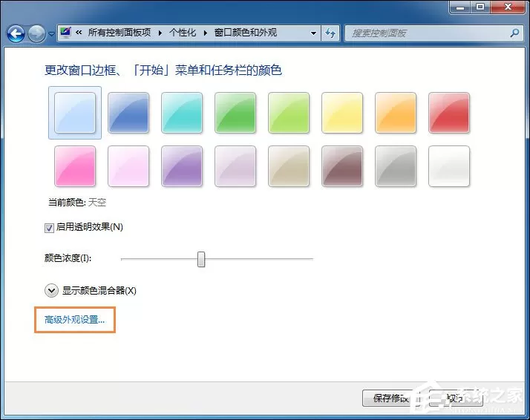Select the purple color swatch

[x=182, y=166]
